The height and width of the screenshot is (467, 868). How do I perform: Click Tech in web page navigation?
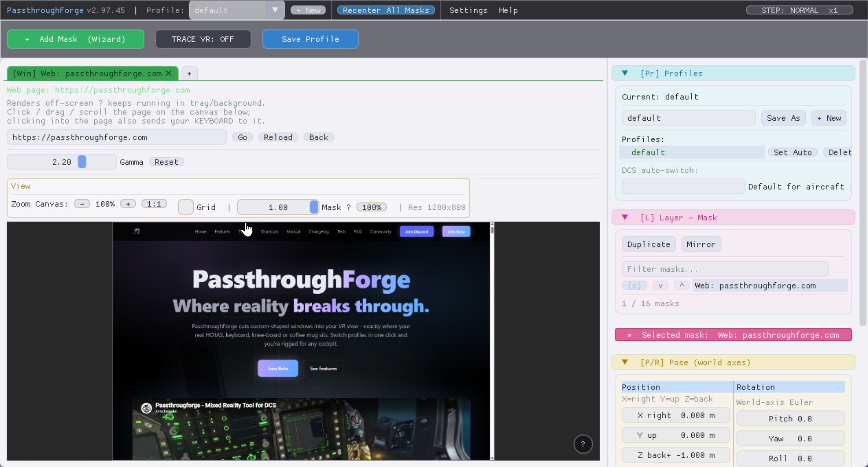coord(342,232)
